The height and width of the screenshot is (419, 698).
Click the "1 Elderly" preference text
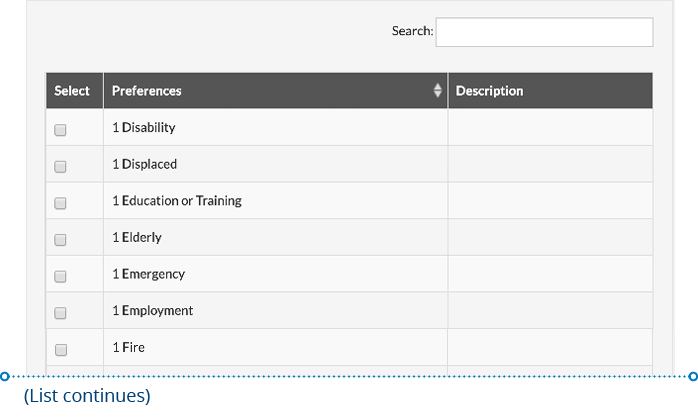pyautogui.click(x=136, y=238)
